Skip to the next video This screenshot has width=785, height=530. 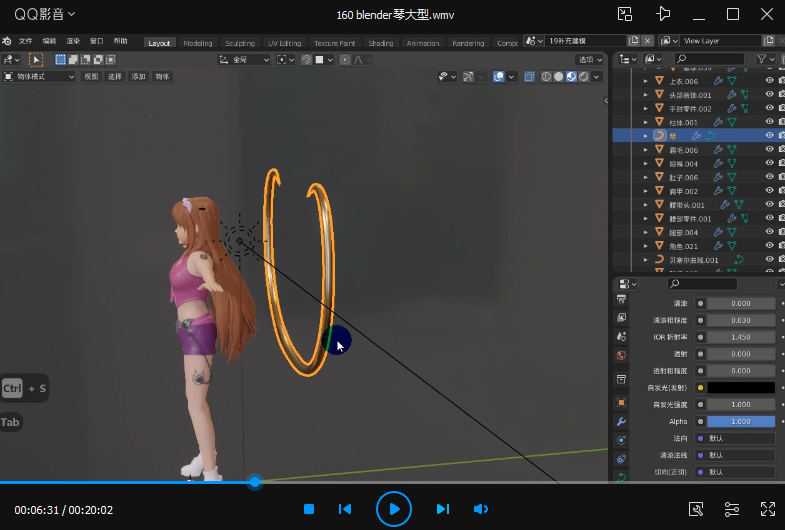[x=443, y=509]
